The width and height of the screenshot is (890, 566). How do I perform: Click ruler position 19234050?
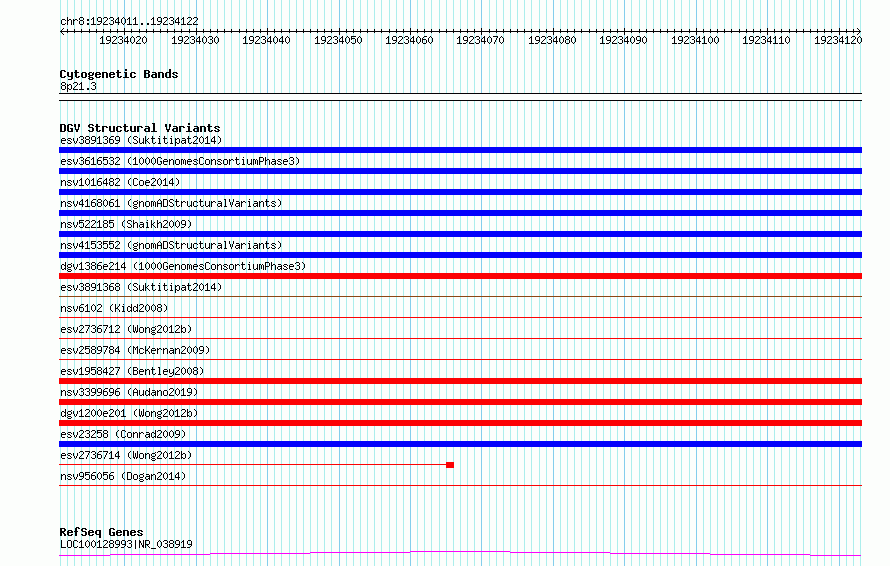pyautogui.click(x=338, y=40)
